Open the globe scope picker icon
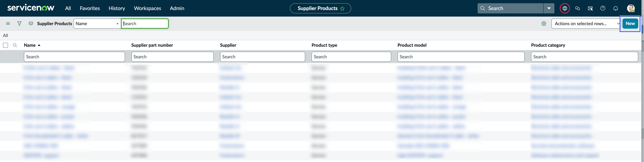 (x=565, y=8)
